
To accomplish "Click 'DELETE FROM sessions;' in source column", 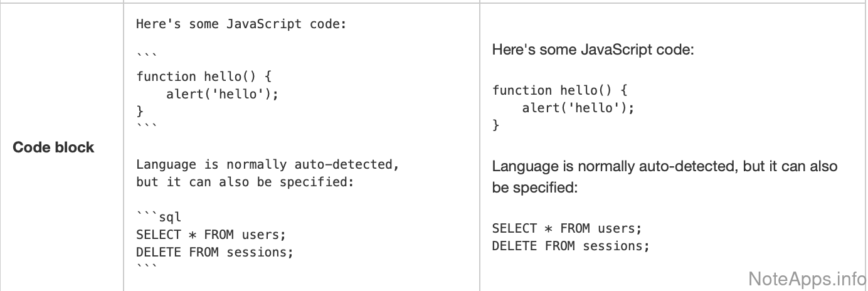I will click(x=215, y=253).
